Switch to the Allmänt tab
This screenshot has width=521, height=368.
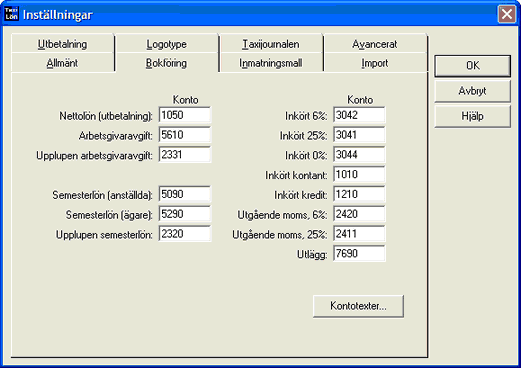(62, 63)
